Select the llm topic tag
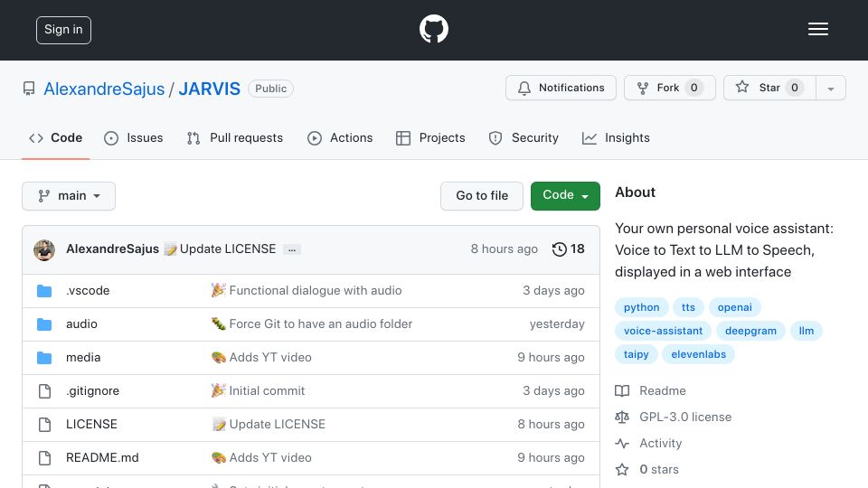This screenshot has height=488, width=868. pyautogui.click(x=806, y=331)
